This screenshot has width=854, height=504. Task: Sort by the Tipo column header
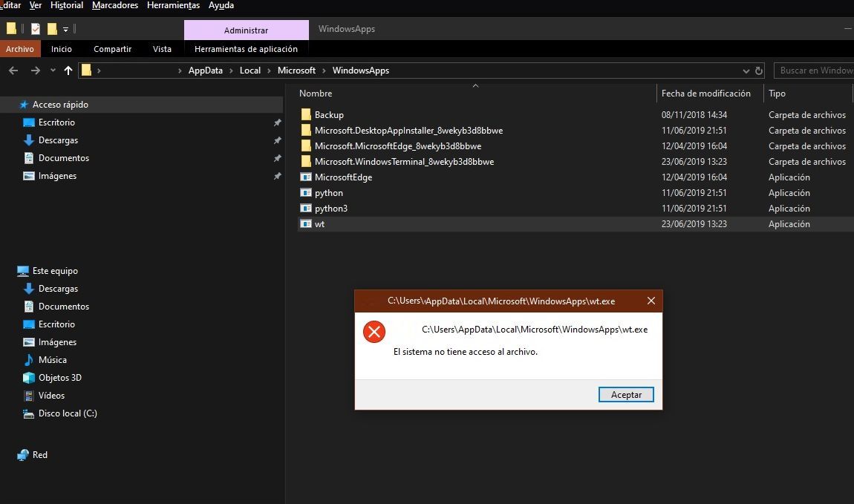coord(778,94)
